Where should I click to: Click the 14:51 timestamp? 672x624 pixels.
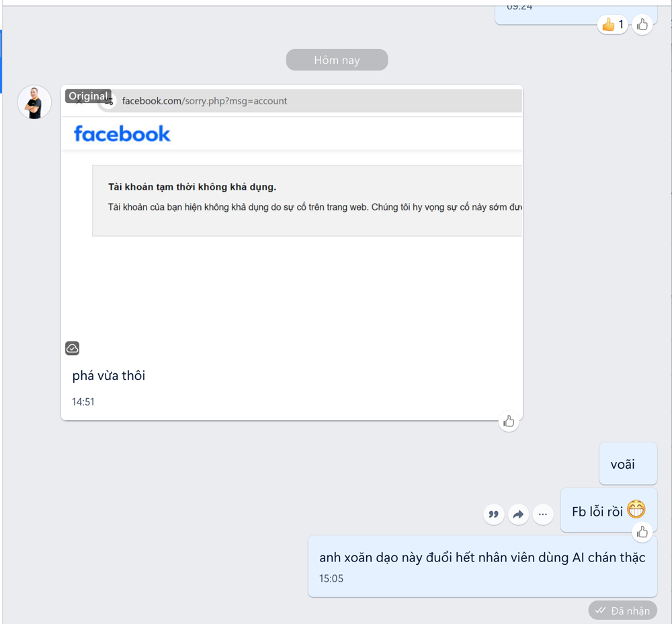click(x=83, y=402)
